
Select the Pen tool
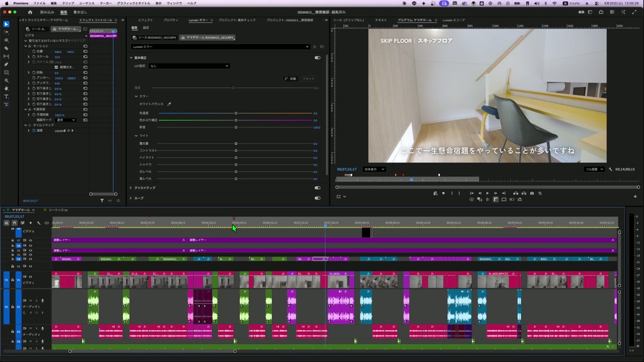7,64
